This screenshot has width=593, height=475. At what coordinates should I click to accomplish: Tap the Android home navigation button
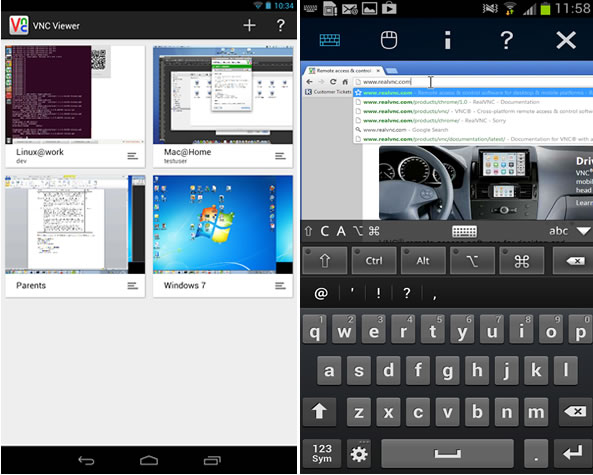coord(149,460)
